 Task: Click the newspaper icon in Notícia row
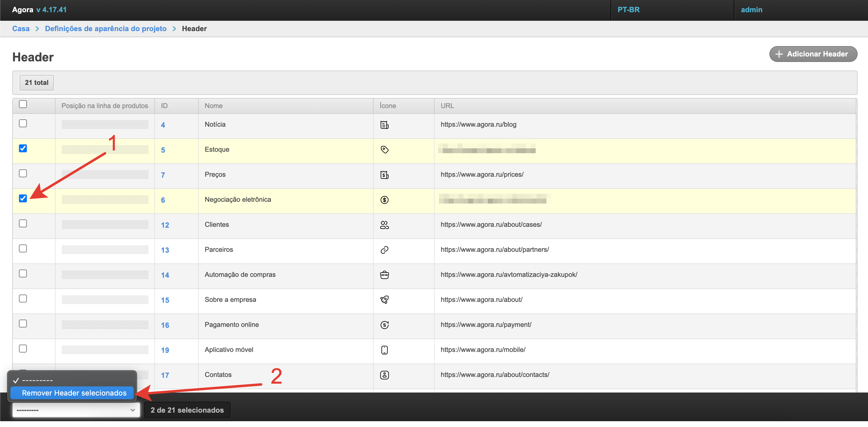(x=384, y=125)
